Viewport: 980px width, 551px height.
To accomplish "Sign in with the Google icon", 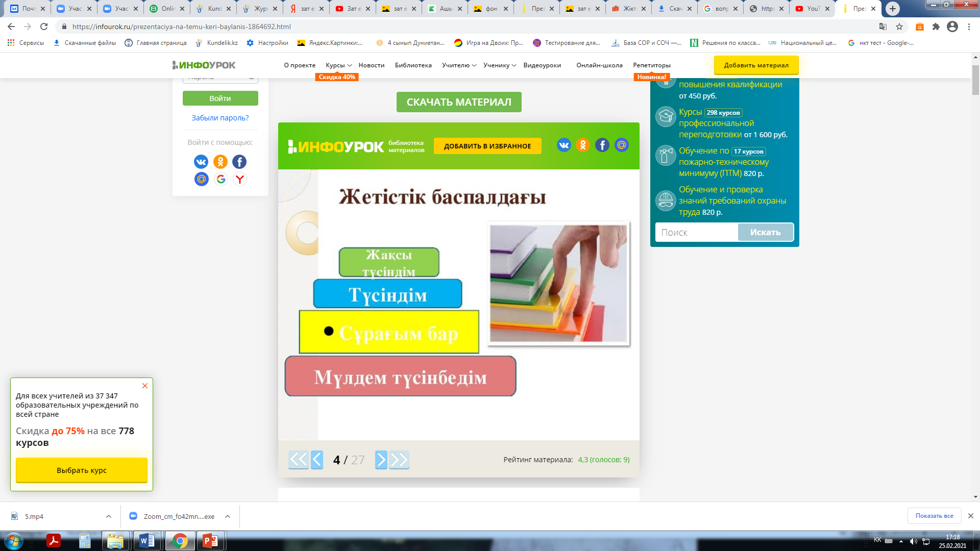I will click(220, 179).
